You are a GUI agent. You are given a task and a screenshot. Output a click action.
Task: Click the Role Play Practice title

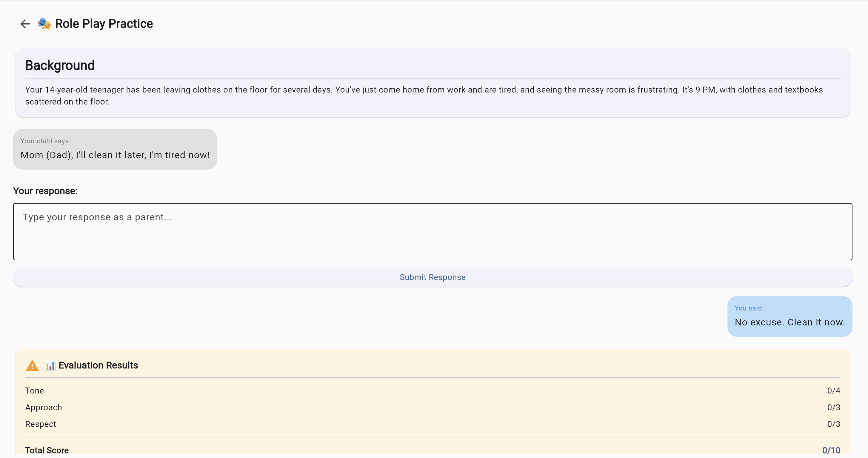click(x=104, y=24)
